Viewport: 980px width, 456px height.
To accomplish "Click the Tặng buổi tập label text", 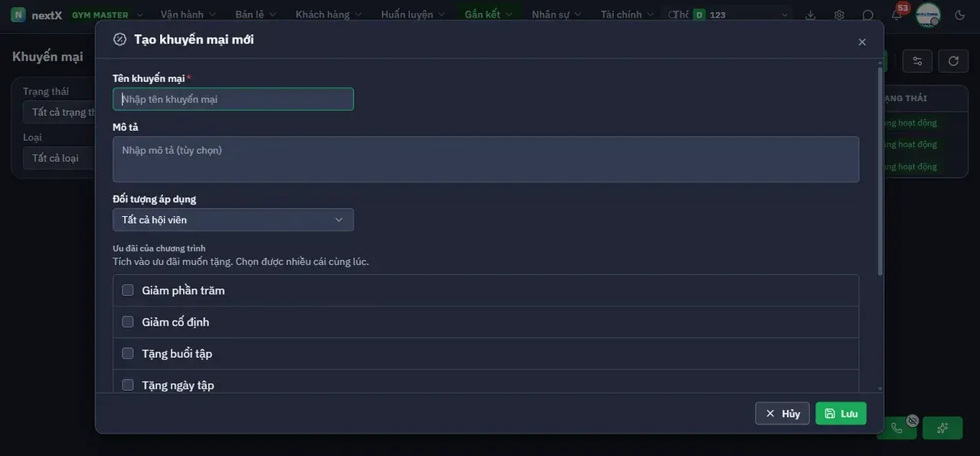I will 177,353.
